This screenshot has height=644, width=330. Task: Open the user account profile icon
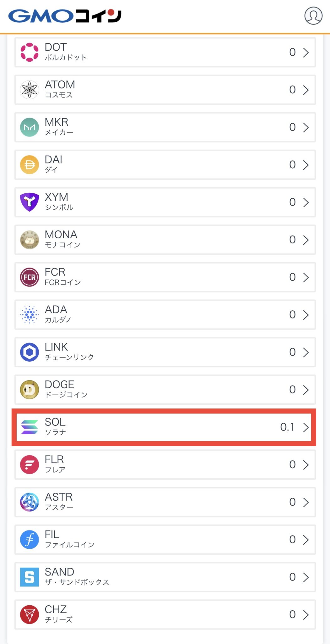click(x=313, y=16)
